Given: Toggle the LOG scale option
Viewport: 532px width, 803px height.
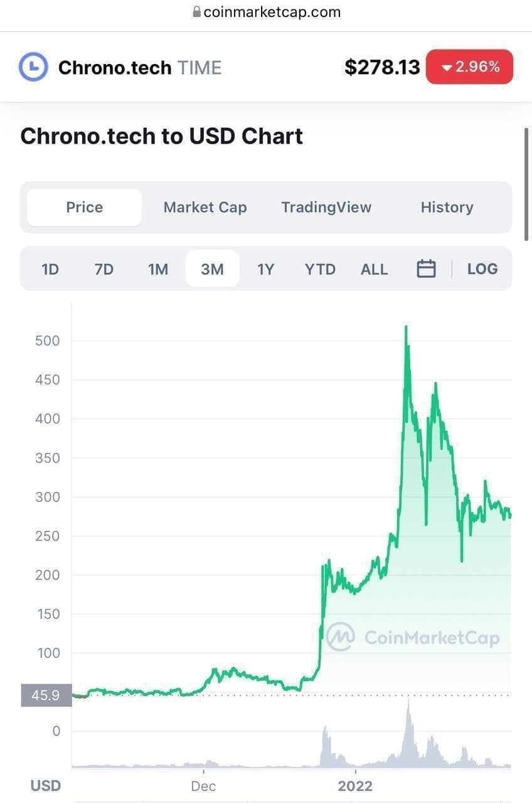Looking at the screenshot, I should tap(482, 269).
